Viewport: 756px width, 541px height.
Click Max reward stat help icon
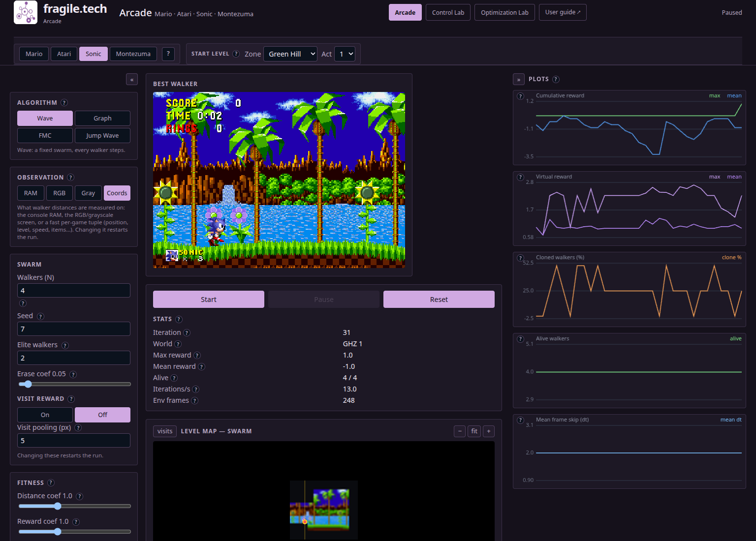pos(197,356)
